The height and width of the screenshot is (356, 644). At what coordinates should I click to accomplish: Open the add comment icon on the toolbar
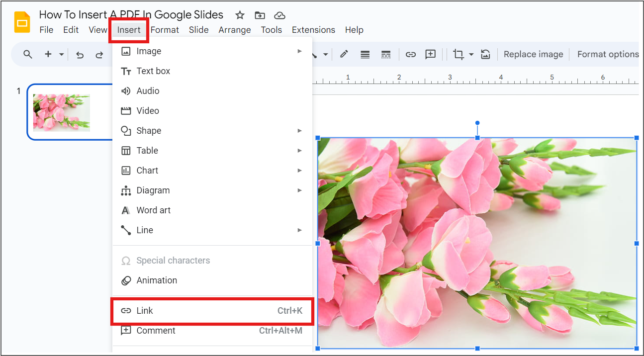[431, 54]
